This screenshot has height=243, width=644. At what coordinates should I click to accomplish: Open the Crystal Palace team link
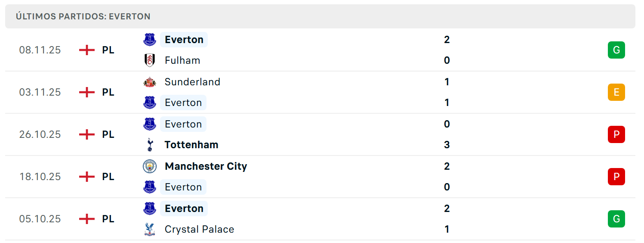pyautogui.click(x=199, y=229)
